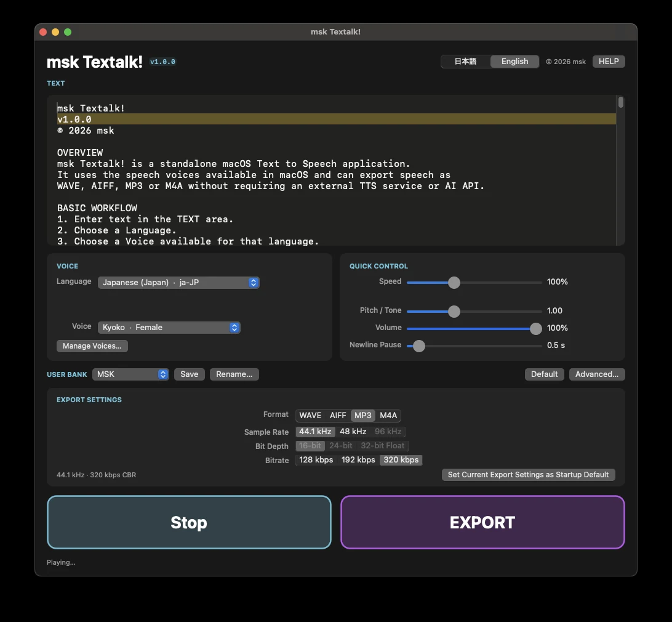Click the 100% Speed value
This screenshot has width=672, height=622.
click(557, 282)
